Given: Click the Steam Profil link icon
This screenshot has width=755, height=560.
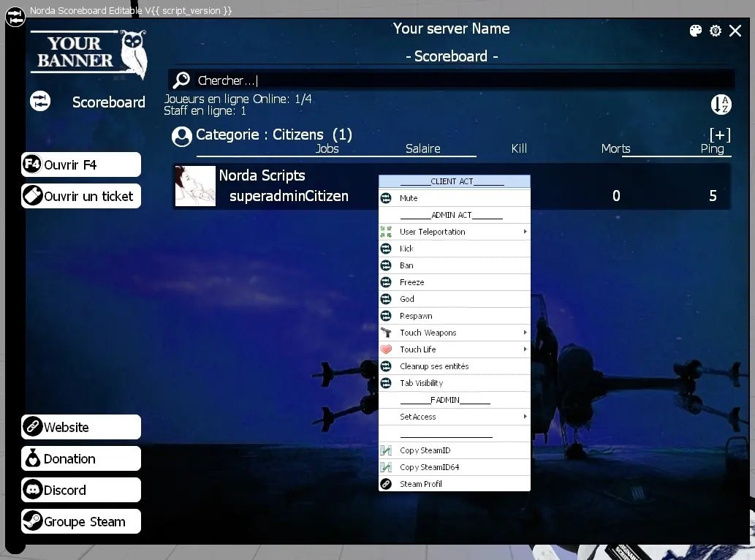Looking at the screenshot, I should coord(386,484).
